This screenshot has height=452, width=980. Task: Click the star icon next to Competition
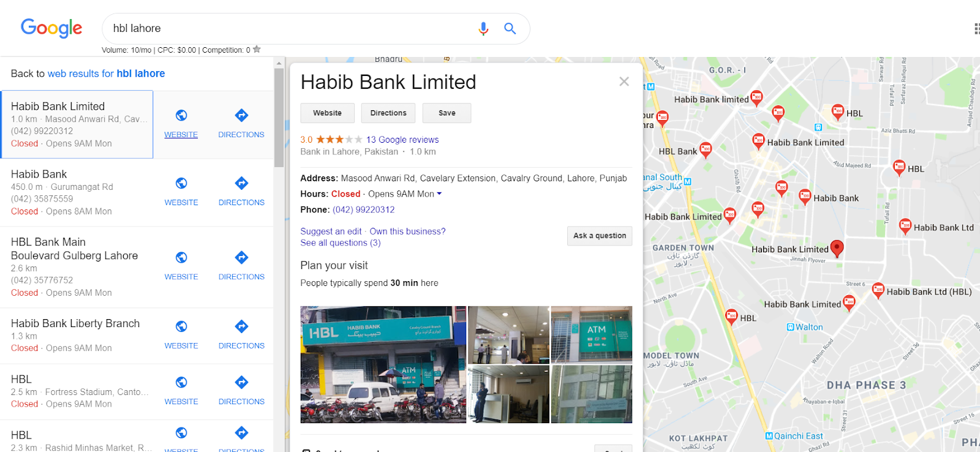[x=257, y=50]
